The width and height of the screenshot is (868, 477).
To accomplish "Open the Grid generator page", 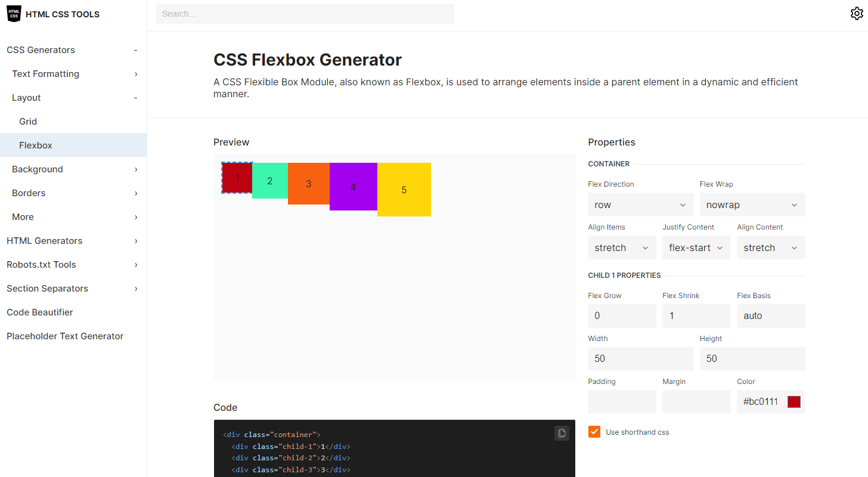I will (x=28, y=122).
